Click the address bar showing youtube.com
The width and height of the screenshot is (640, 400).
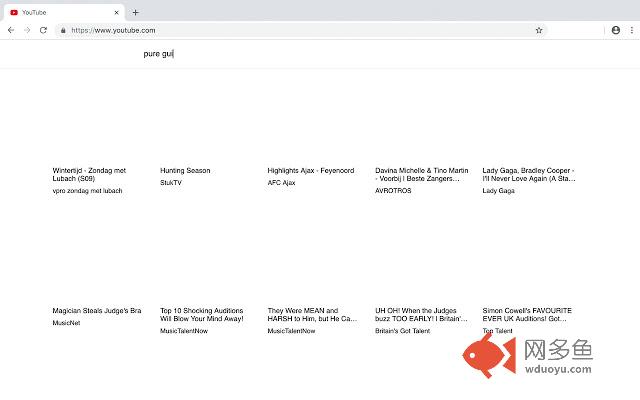tap(300, 30)
